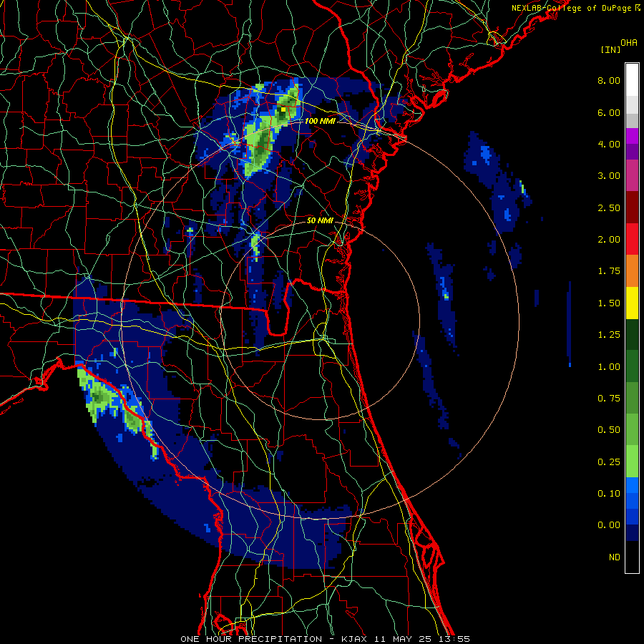Select the bright lime 0.25 legend swatch

(632, 462)
